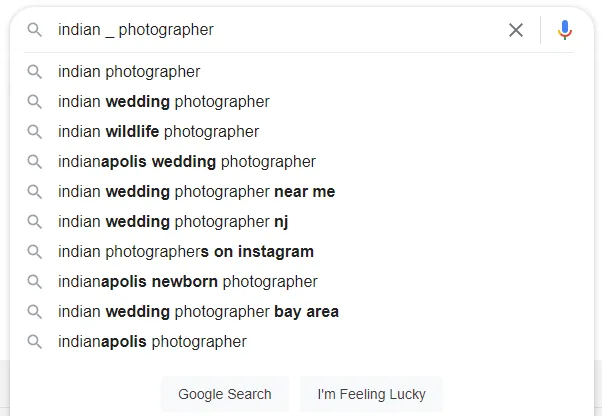Pick 'indian wedding photographer nj' suggestion
The image size is (602, 416).
coord(173,222)
